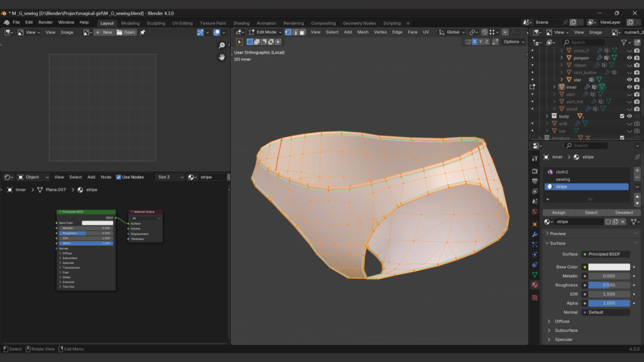The image size is (644, 362).
Task: Switch to the UV Editing workspace tab
Action: coord(182,23)
